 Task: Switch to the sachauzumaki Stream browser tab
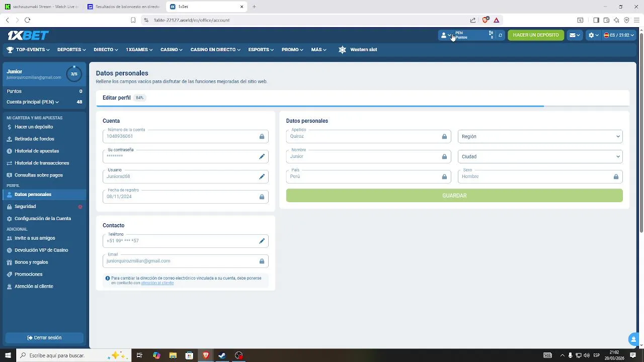pos(42,7)
